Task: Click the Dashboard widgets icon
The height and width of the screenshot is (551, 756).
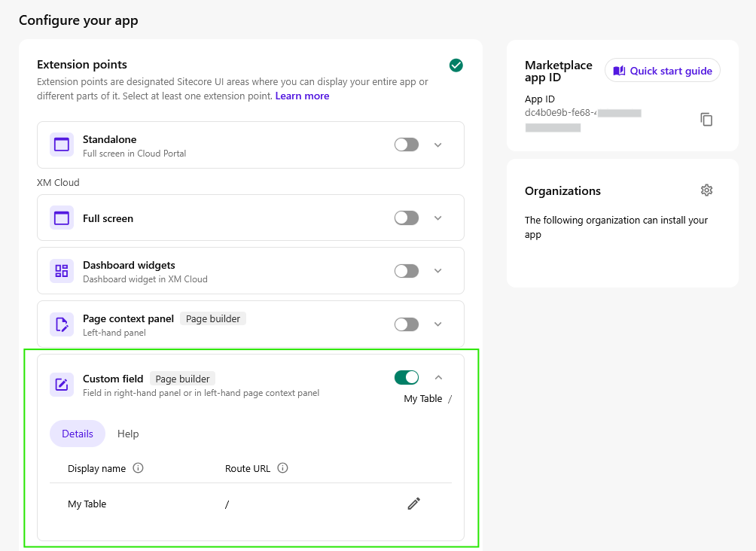Action: (x=62, y=271)
